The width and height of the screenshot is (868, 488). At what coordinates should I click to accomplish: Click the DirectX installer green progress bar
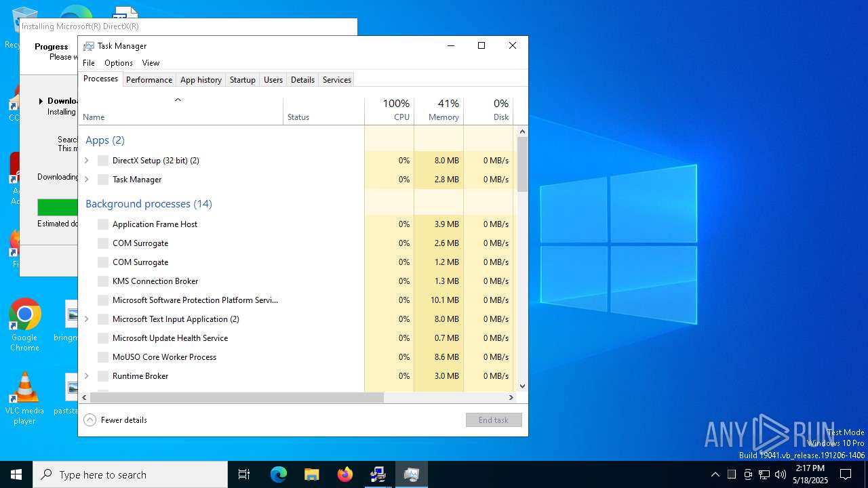coord(57,207)
